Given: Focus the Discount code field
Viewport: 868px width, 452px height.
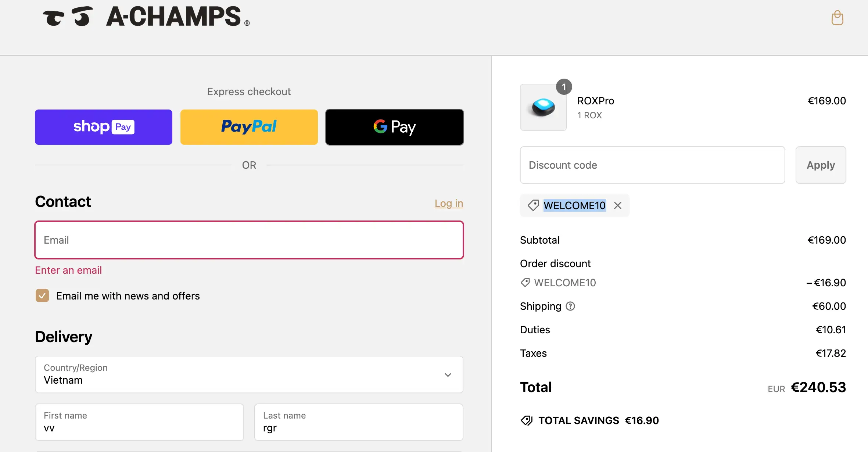Looking at the screenshot, I should (653, 165).
